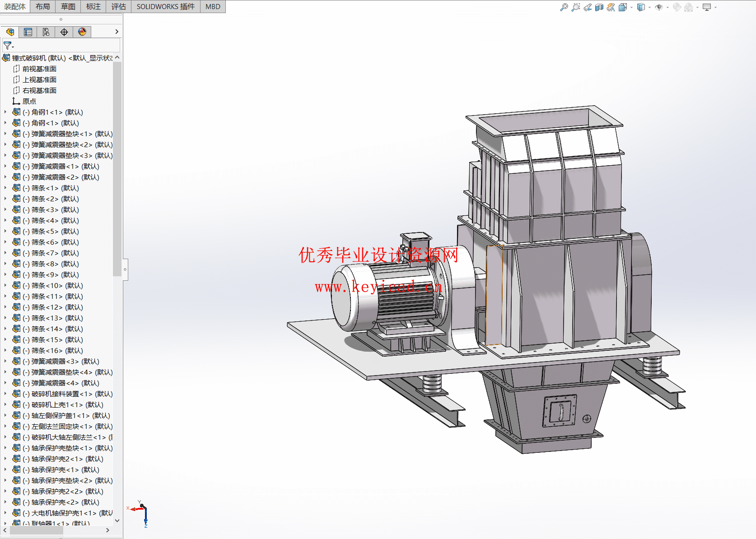Image resolution: width=756 pixels, height=539 pixels.
Task: Open the PropertyManager tab
Action: click(x=28, y=32)
